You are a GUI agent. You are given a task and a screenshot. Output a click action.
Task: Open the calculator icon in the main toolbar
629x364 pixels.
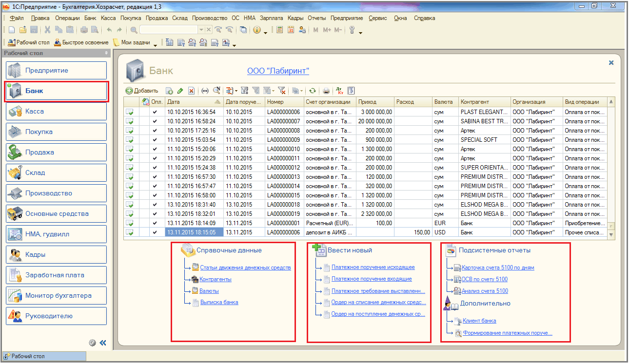[279, 30]
